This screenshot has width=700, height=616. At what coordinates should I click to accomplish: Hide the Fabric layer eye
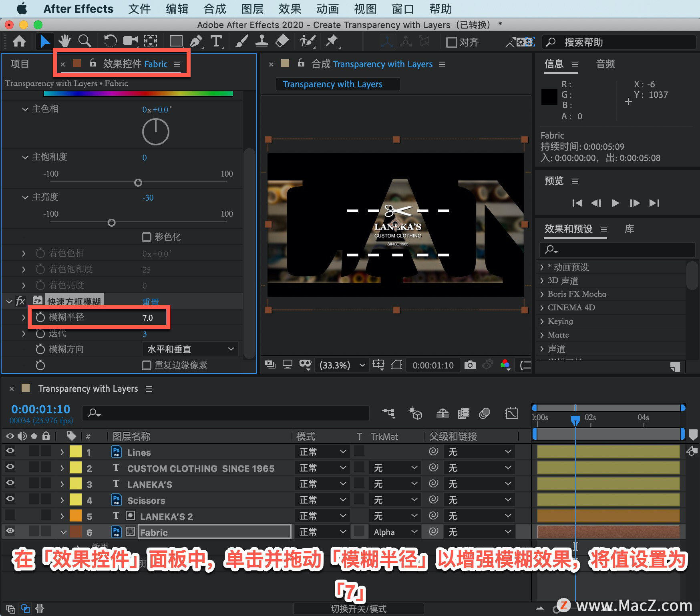[x=10, y=531]
